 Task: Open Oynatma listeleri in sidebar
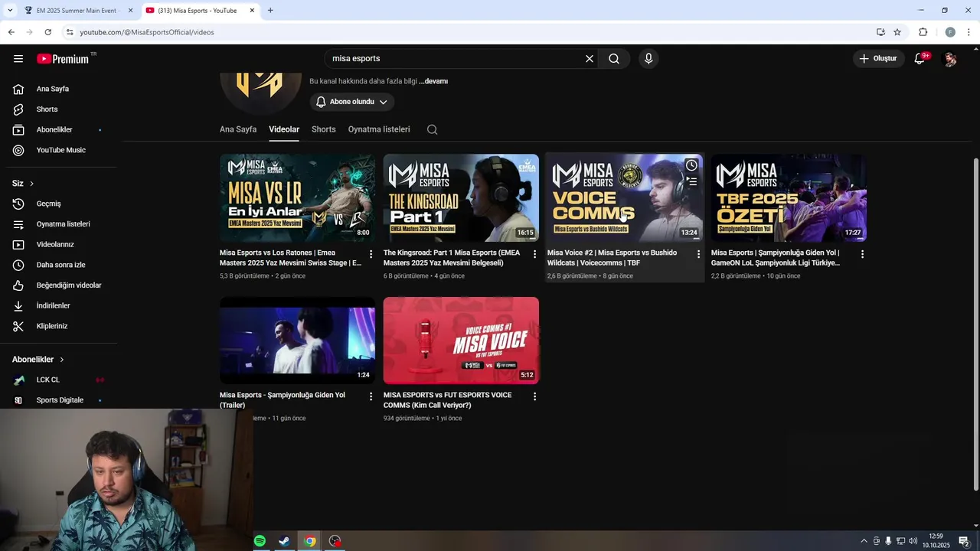[x=59, y=224]
